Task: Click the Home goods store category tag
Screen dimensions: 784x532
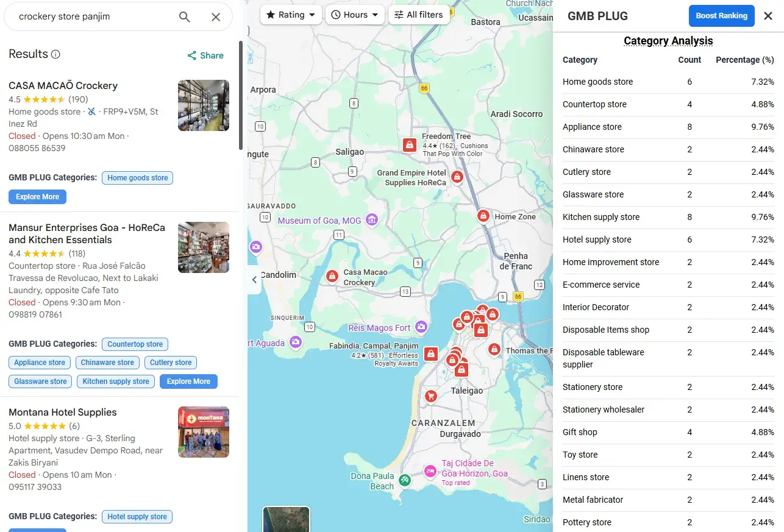Action: (138, 178)
